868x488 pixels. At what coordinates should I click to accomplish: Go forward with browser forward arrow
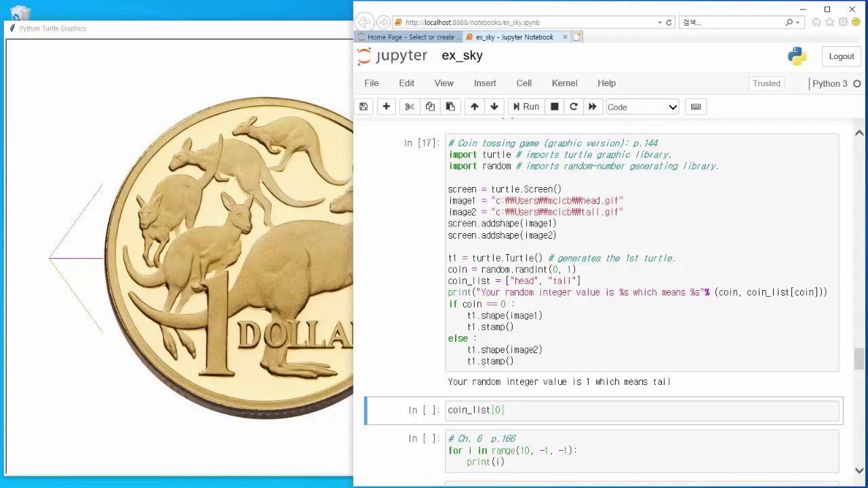point(383,22)
